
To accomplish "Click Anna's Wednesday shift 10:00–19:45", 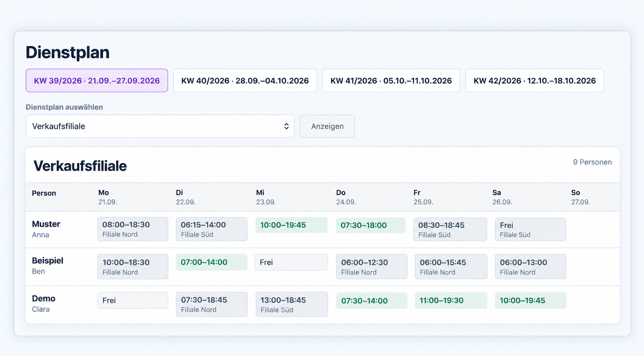I will pos(291,225).
